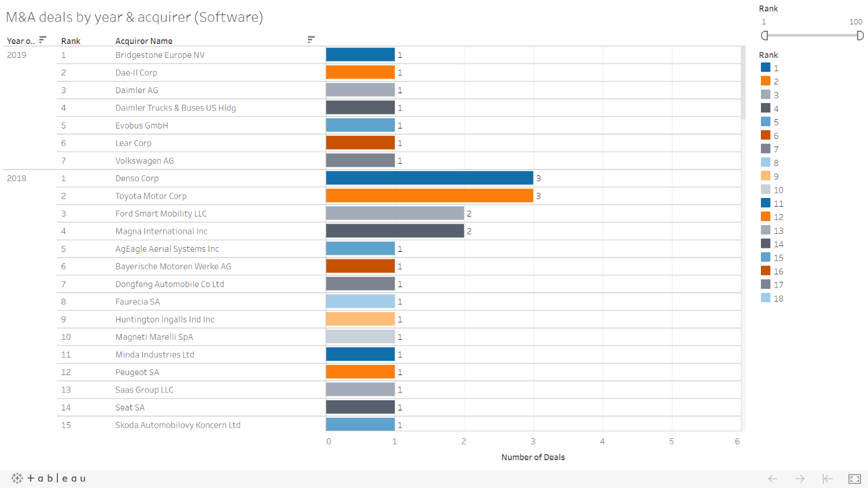Click the Minda Industries Ltd bar

(x=361, y=354)
